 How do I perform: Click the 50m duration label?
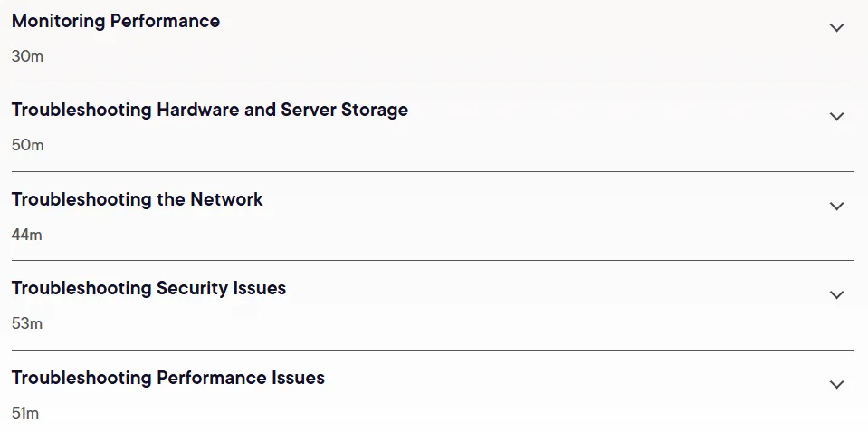point(27,145)
